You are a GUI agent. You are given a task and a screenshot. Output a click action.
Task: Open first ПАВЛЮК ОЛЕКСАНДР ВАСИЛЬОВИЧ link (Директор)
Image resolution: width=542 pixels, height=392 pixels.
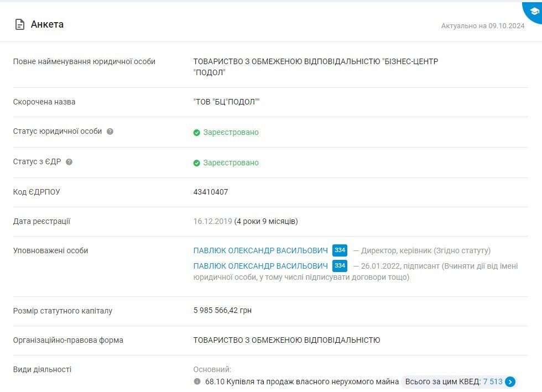[260, 250]
